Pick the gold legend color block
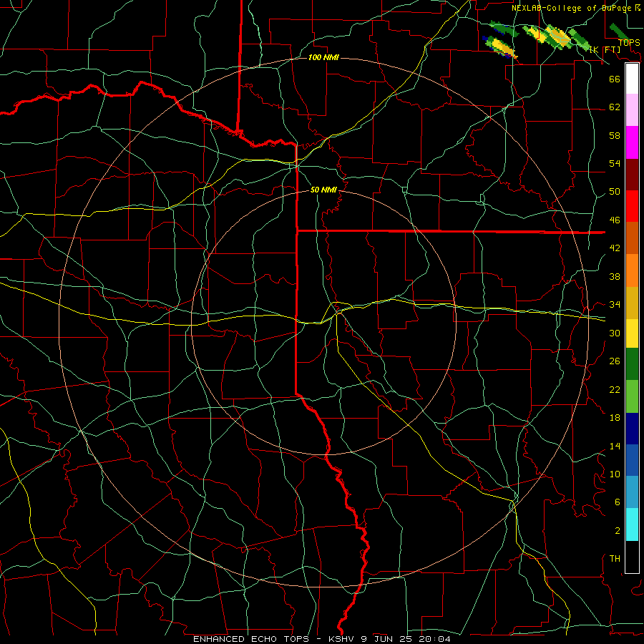Screen dimensions: 644x644 (x=632, y=303)
